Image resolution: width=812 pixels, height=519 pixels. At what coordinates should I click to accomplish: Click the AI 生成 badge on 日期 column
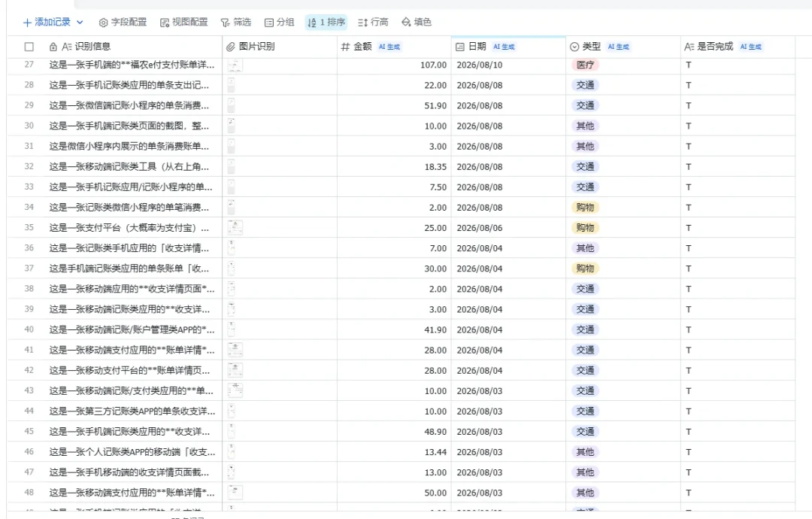504,47
